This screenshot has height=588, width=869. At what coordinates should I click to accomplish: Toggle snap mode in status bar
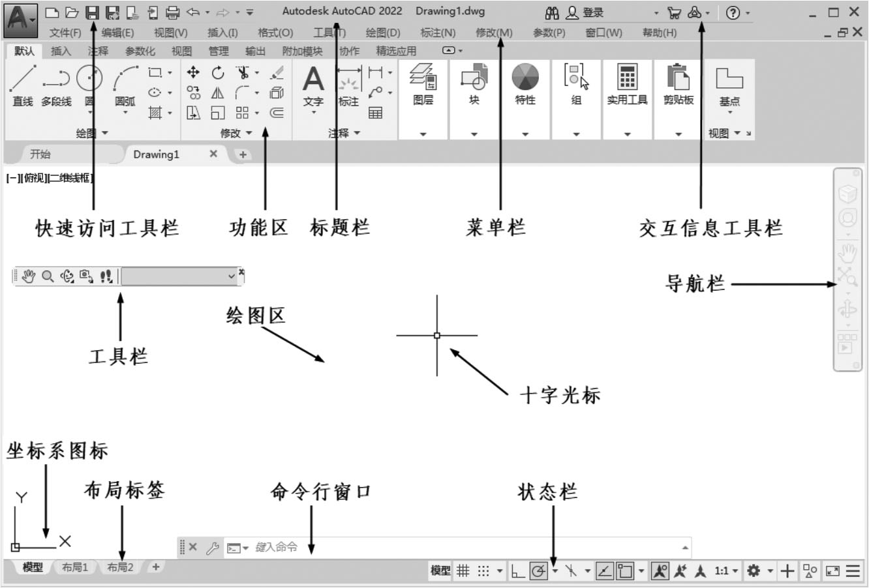[x=483, y=571]
